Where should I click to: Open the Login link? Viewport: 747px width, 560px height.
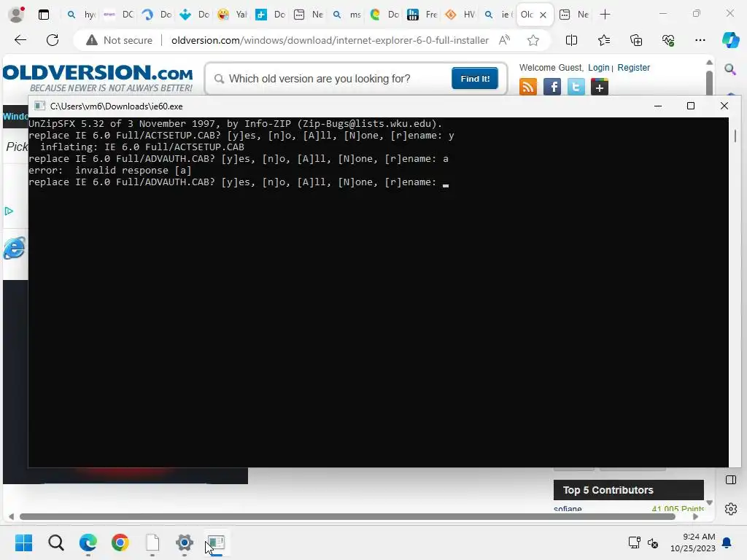(x=598, y=68)
